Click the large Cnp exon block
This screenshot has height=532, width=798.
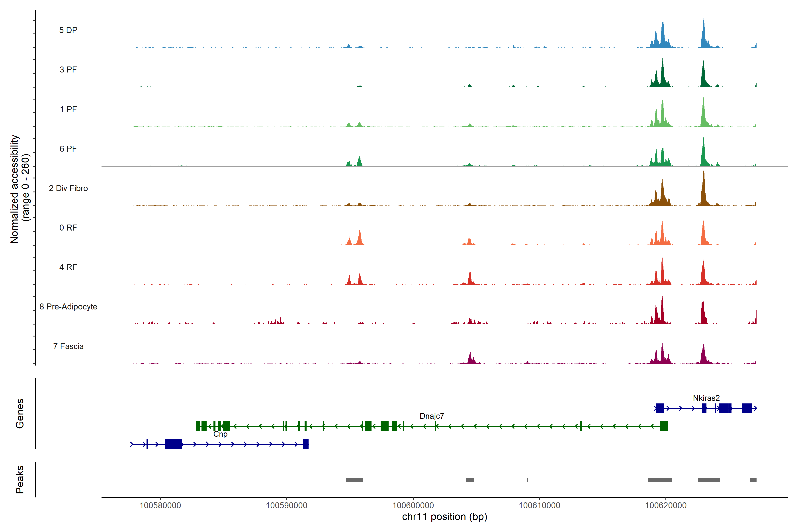[173, 444]
